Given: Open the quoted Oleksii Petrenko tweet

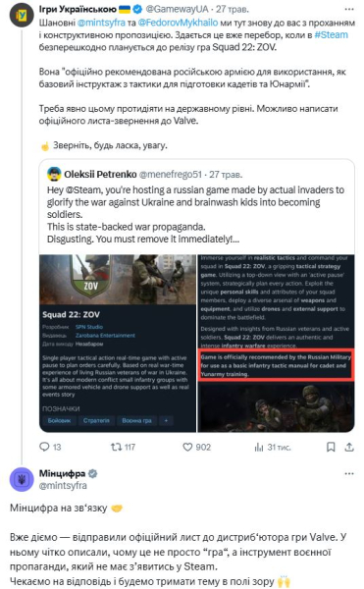Looking at the screenshot, I should pos(197,207).
